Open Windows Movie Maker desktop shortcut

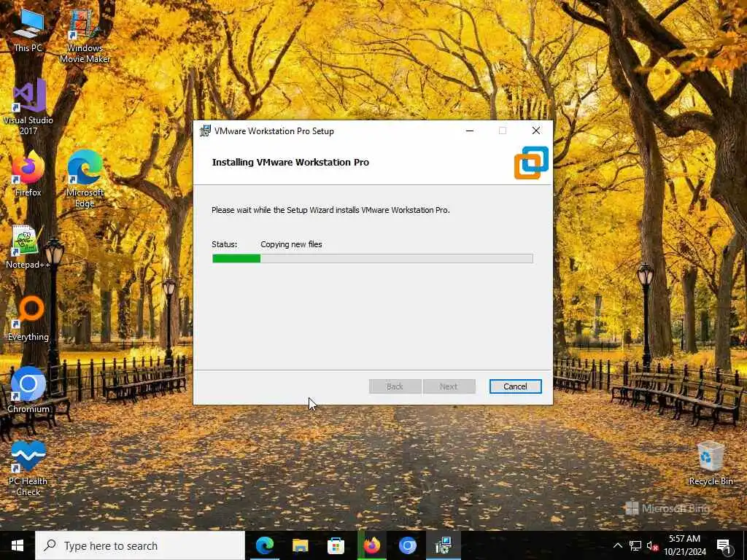tap(85, 36)
